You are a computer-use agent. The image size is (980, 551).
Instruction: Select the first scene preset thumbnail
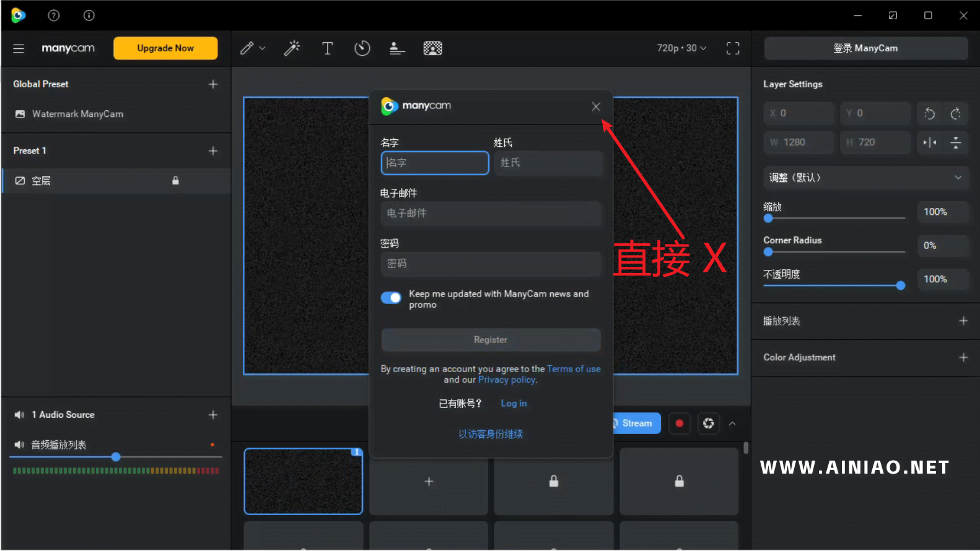click(x=304, y=482)
